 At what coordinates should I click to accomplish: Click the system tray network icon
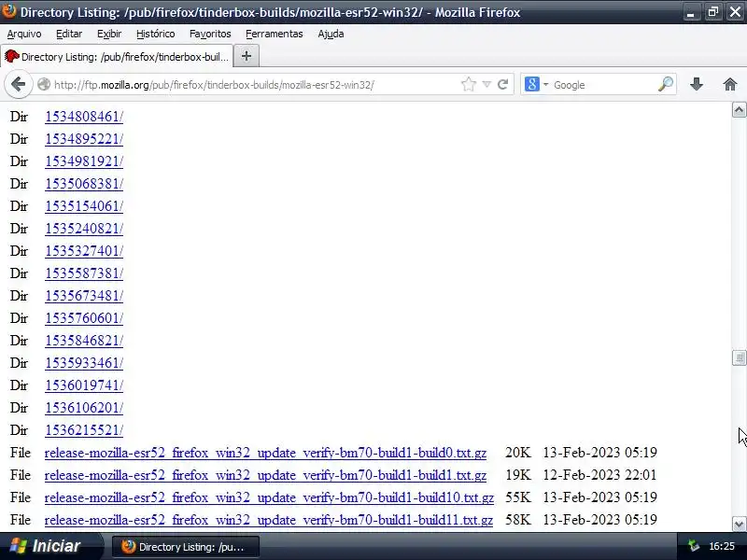pyautogui.click(x=694, y=546)
